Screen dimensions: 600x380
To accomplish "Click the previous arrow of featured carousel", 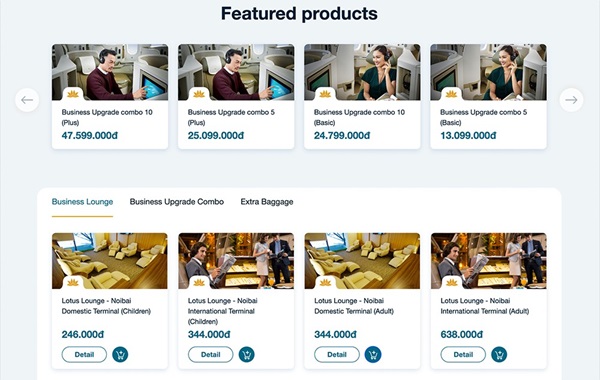I will pyautogui.click(x=27, y=100).
